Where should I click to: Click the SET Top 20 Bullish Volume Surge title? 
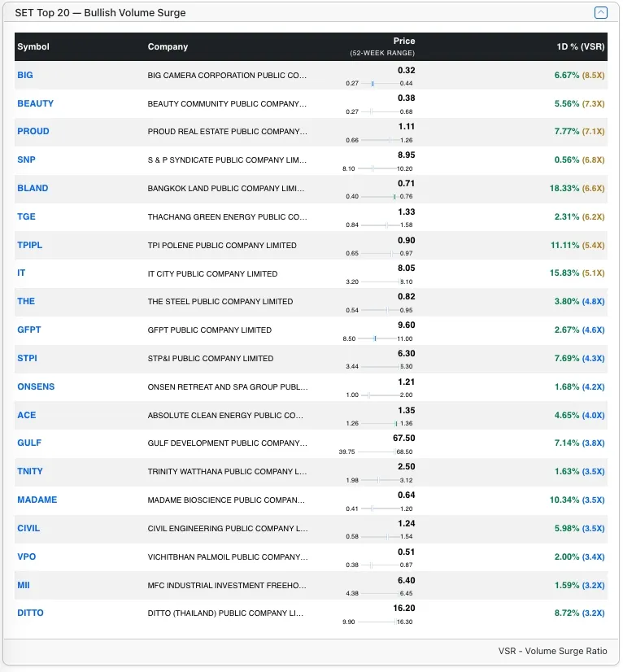100,13
